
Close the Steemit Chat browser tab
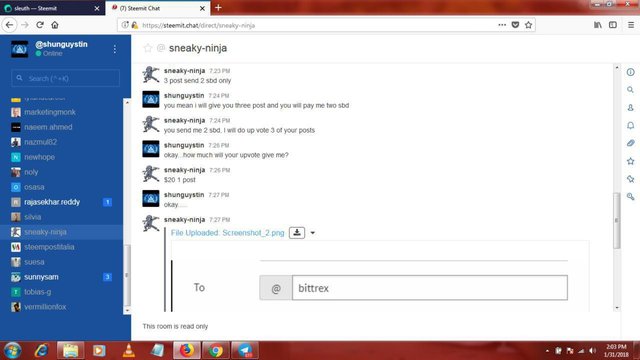coord(202,8)
